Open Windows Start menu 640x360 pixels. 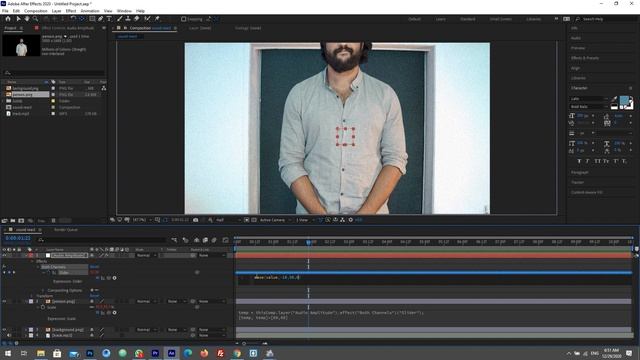pyautogui.click(x=8, y=353)
